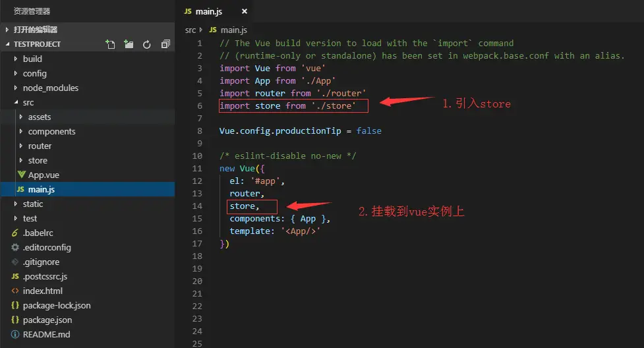Click the "router," line in Vue options
Image resolution: width=644 pixels, height=348 pixels.
247,194
